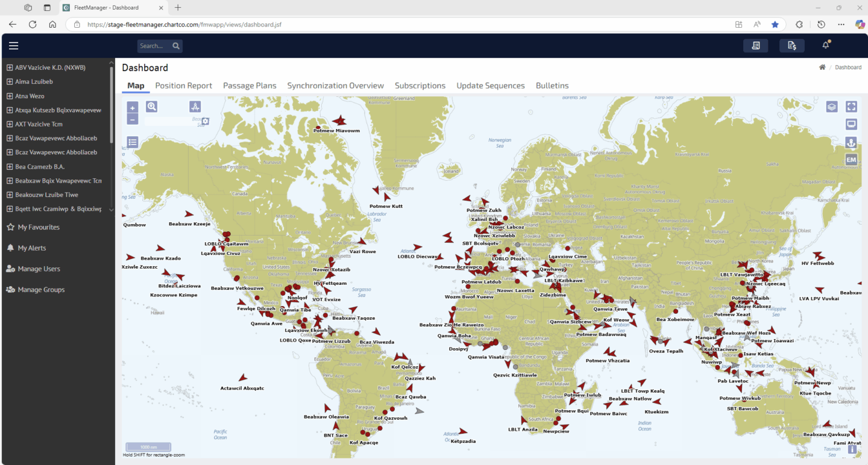Image resolution: width=868 pixels, height=465 pixels.
Task: Open My Favourites in the sidebar
Action: coord(38,227)
